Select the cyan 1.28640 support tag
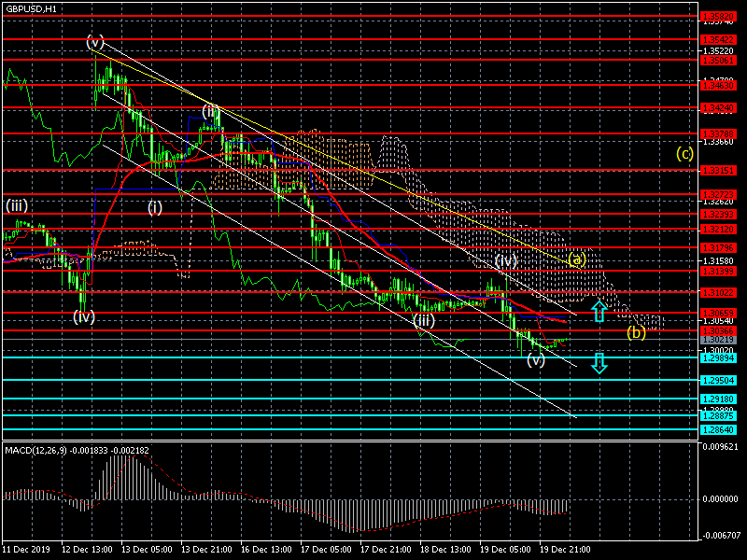The height and width of the screenshot is (560, 747). coord(718,429)
